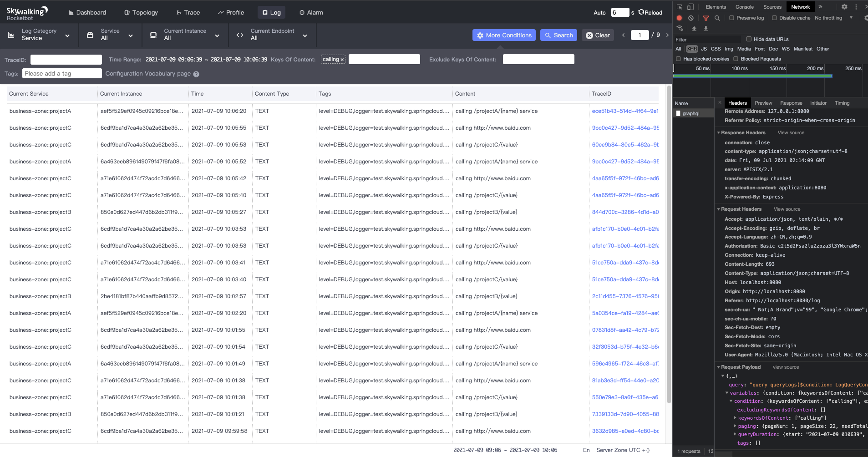This screenshot has width=868, height=457.
Task: Check Blocked Requests checkbox
Action: (x=736, y=59)
